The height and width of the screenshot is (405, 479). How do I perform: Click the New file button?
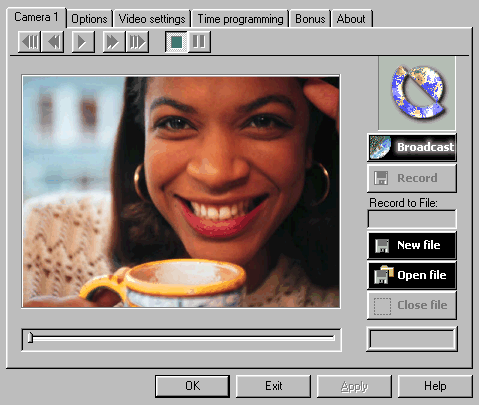412,245
